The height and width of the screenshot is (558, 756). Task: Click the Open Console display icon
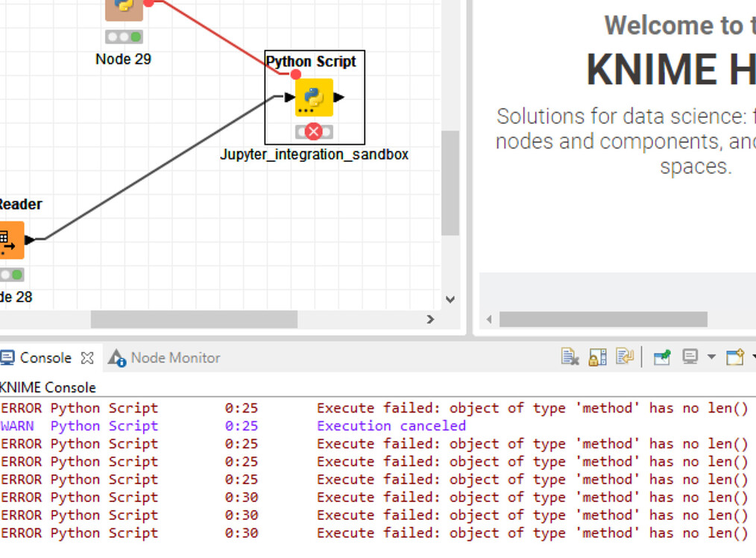coord(689,357)
